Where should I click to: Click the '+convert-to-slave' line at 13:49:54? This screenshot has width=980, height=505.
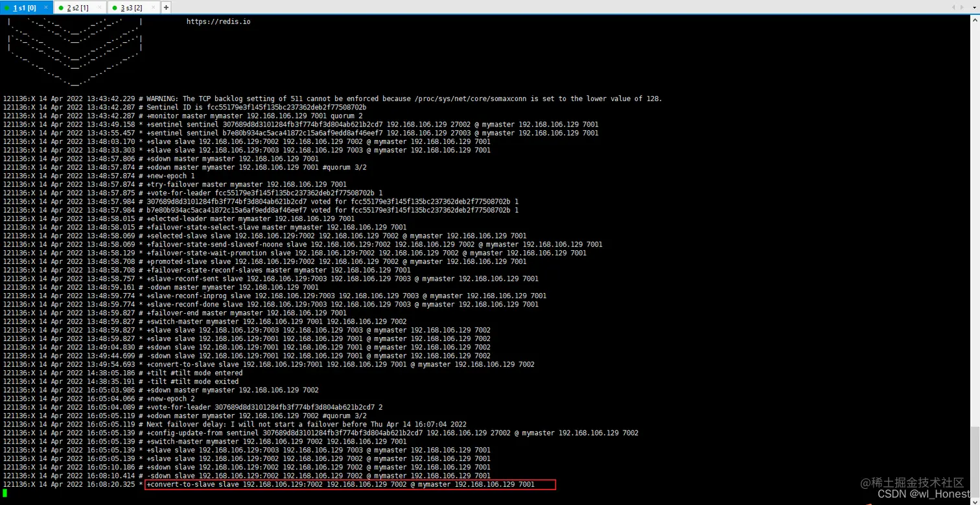coord(269,364)
